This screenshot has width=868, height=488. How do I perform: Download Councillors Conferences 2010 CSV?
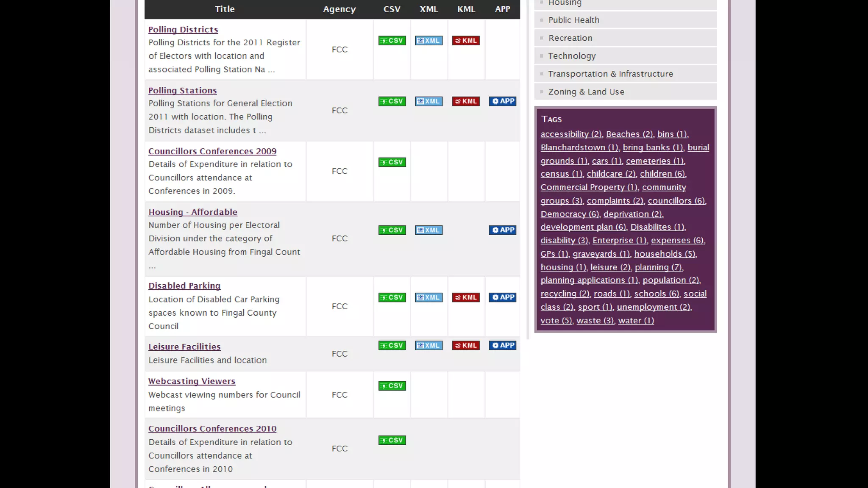pyautogui.click(x=392, y=441)
